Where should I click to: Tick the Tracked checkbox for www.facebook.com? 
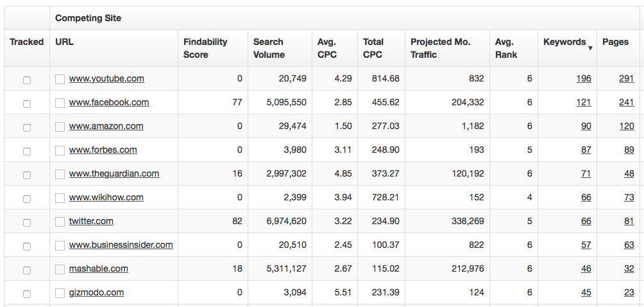26,103
